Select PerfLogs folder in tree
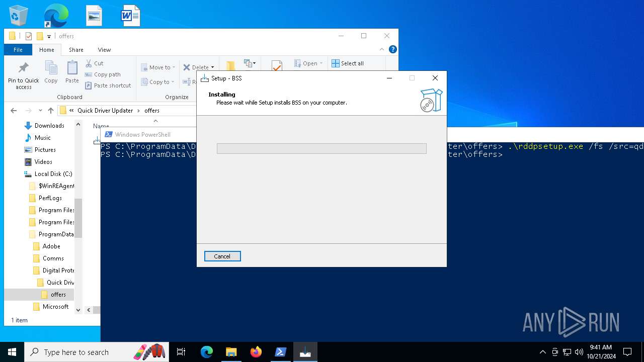 coord(50,198)
